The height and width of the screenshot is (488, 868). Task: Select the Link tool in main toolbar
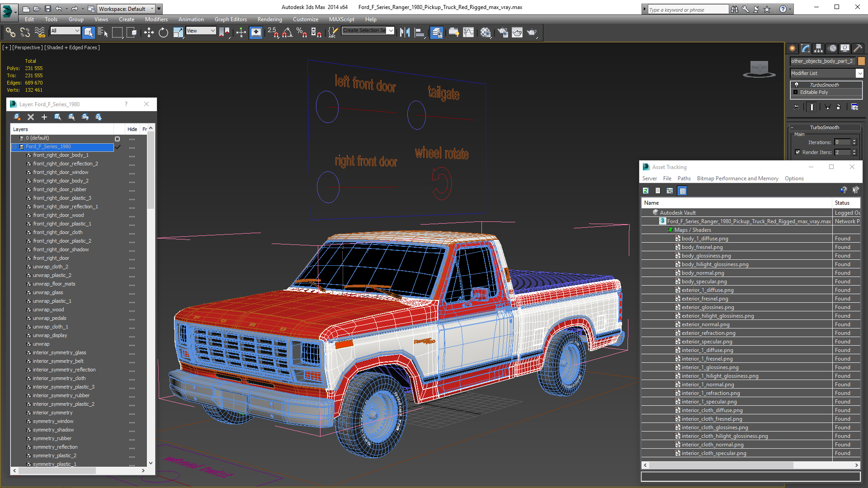click(x=10, y=32)
